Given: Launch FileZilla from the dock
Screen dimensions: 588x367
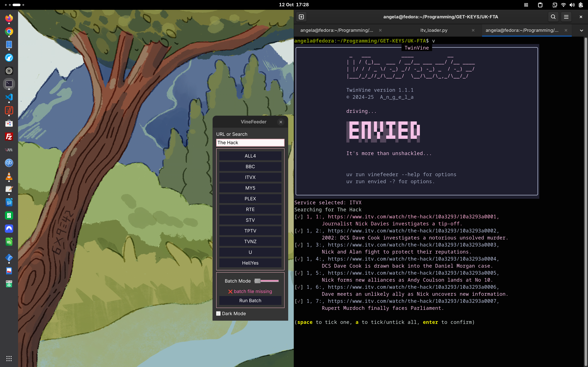Looking at the screenshot, I should point(9,137).
